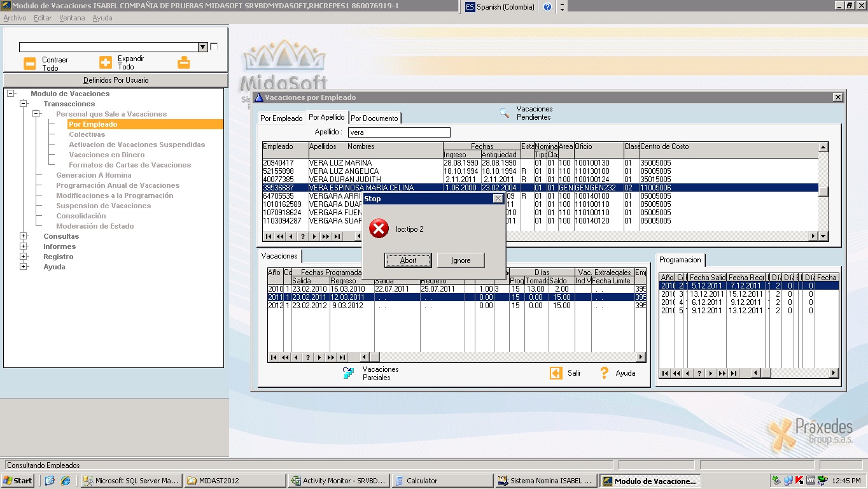Open Vacaciones Parciales icon
The image size is (868, 489).
click(349, 373)
